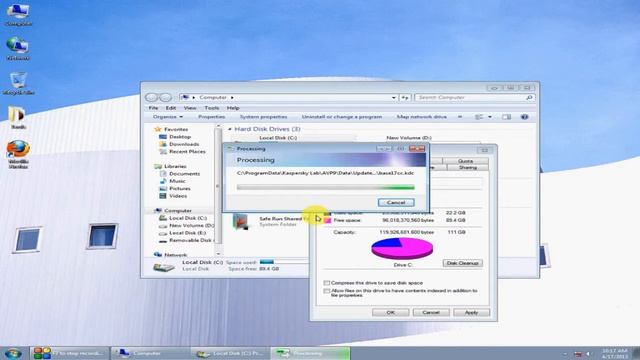The image size is (640, 360).
Task: Click the Explorer help question-mark icon
Action: coord(524,117)
